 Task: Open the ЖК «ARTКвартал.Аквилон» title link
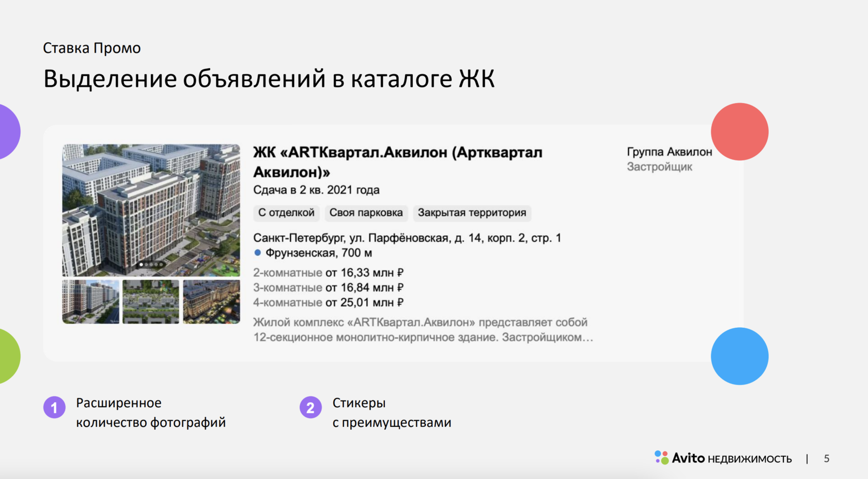pyautogui.click(x=397, y=152)
